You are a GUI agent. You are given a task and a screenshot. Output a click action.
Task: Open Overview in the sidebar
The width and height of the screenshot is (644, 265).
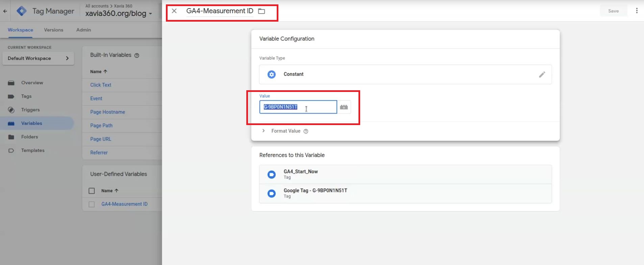(x=32, y=82)
